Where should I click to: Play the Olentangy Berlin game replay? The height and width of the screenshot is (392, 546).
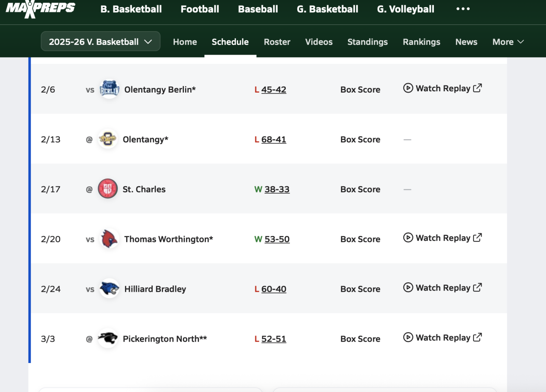point(442,88)
